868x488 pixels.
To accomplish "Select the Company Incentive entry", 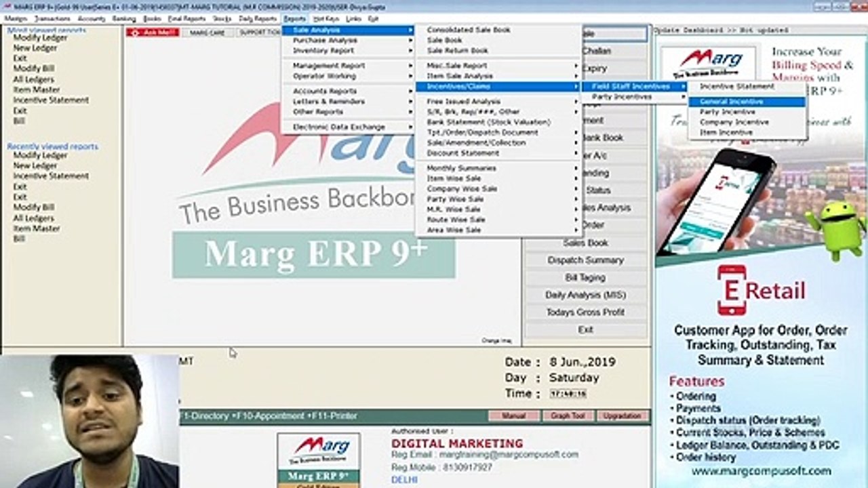I will point(747,123).
